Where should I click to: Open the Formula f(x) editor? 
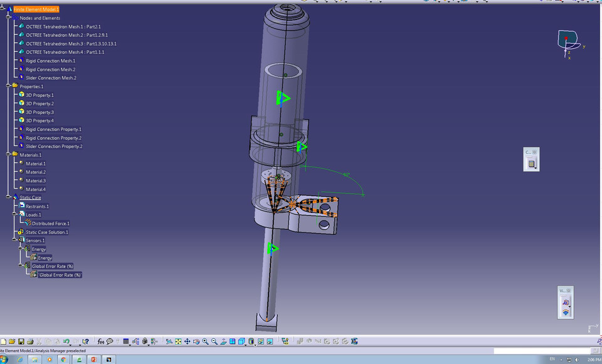click(x=100, y=341)
